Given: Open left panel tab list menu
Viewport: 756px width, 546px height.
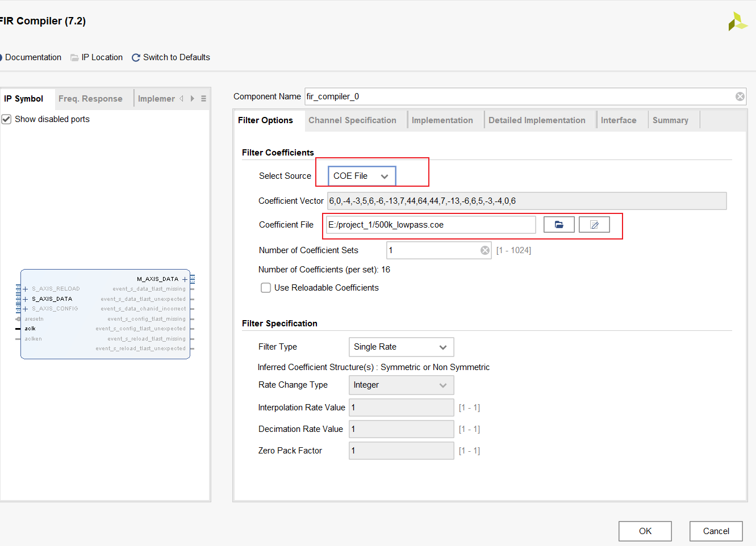Looking at the screenshot, I should [203, 99].
